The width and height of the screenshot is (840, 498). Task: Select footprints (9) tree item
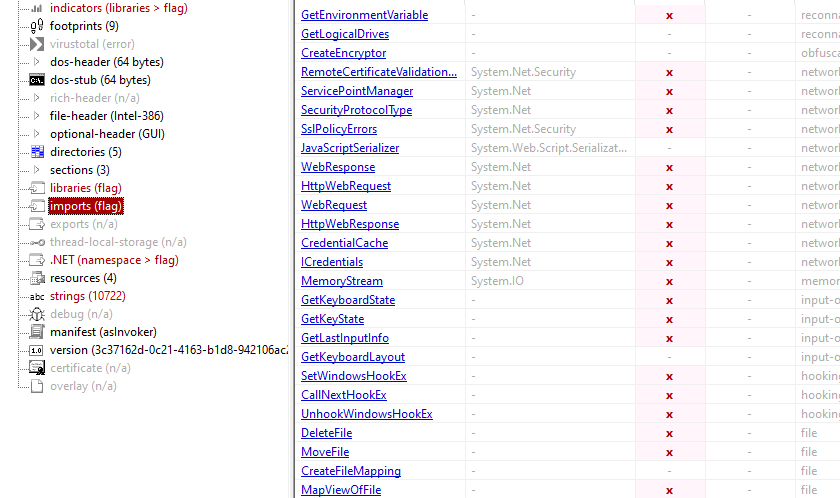84,26
